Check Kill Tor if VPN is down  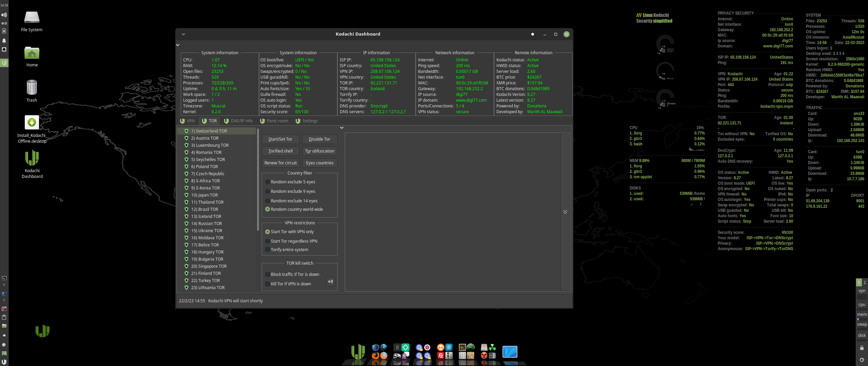[x=288, y=284]
